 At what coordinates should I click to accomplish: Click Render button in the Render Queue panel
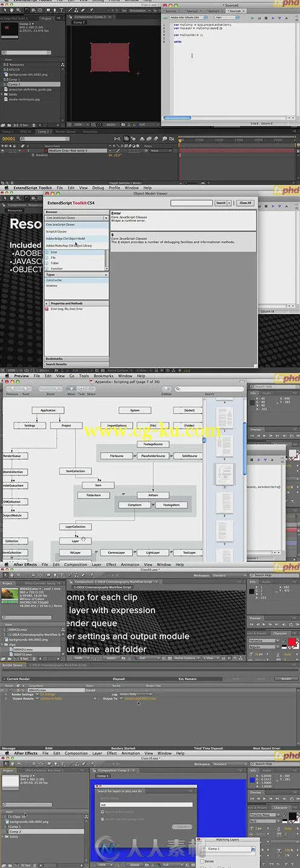click(x=287, y=678)
